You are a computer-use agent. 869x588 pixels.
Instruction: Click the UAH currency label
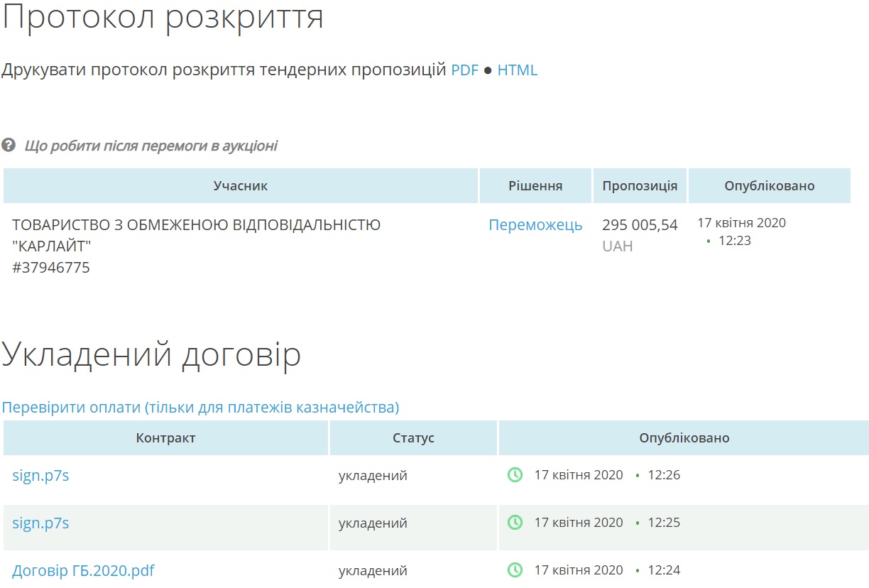(617, 246)
